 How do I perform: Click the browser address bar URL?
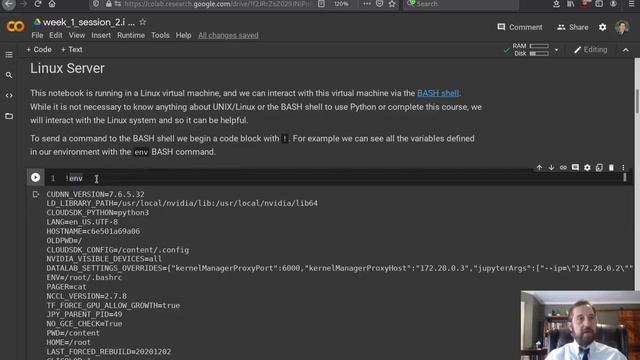(x=218, y=4)
